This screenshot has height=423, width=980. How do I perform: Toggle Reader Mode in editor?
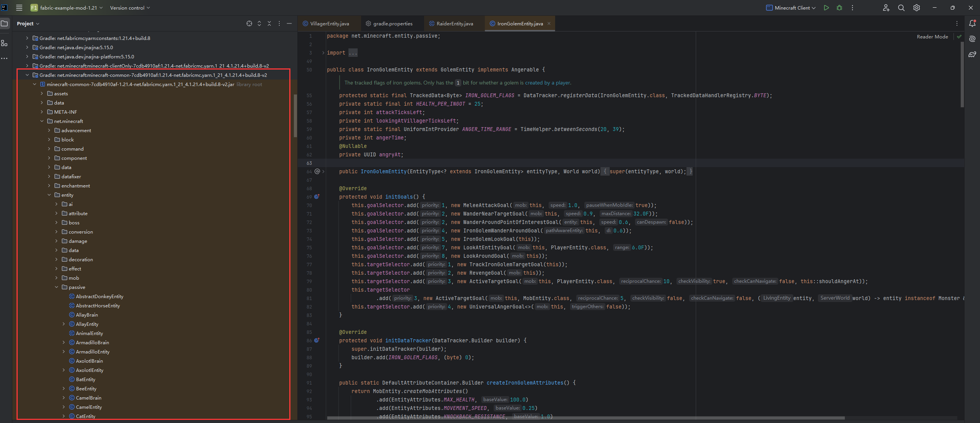[932, 37]
